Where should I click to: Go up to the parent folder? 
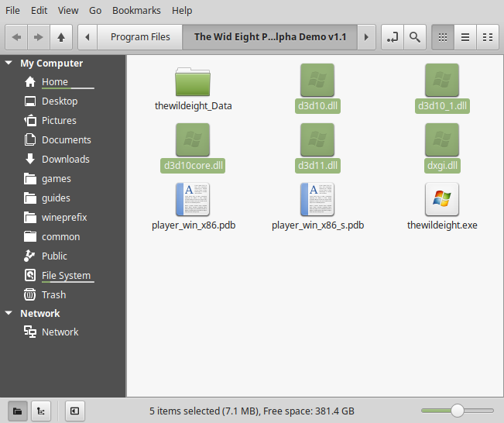[x=61, y=37]
